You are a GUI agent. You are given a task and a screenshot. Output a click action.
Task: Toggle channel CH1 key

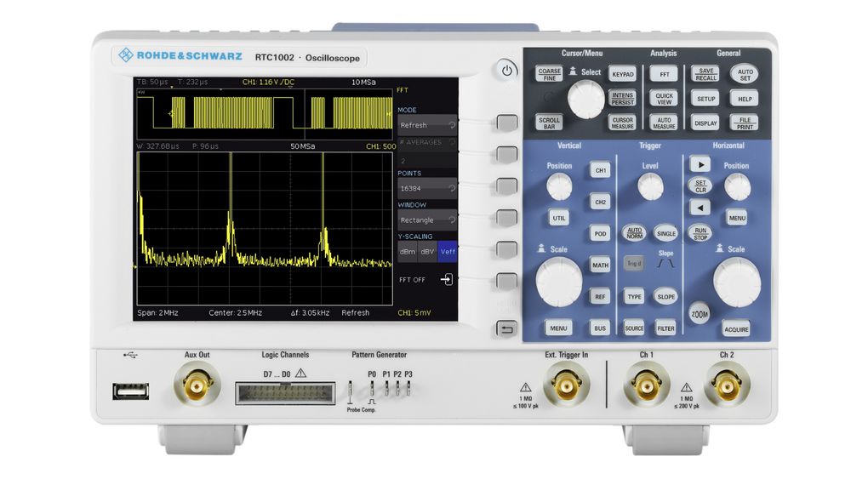click(x=600, y=170)
